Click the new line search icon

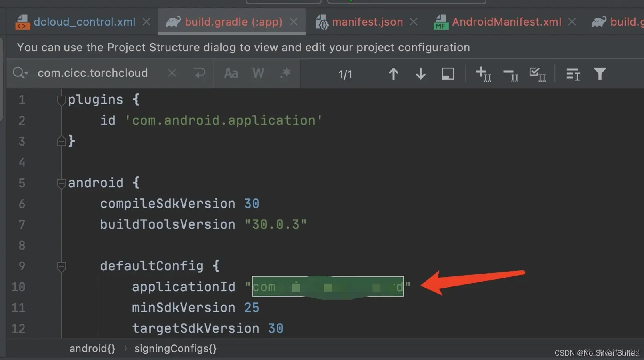199,73
